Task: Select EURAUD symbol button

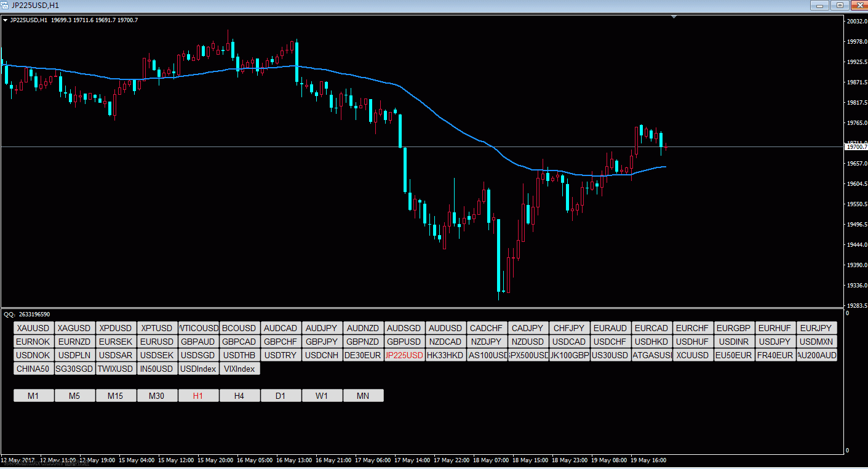Action: (x=610, y=328)
